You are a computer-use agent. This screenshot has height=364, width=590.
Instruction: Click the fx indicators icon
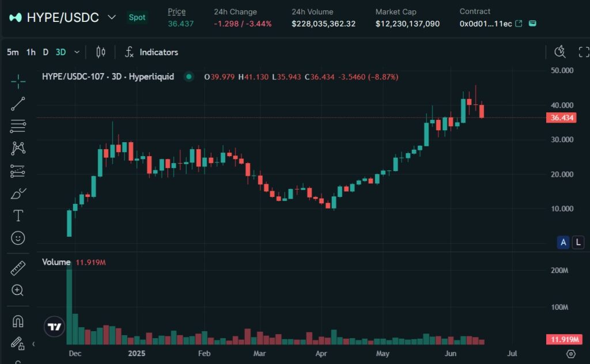tap(129, 52)
